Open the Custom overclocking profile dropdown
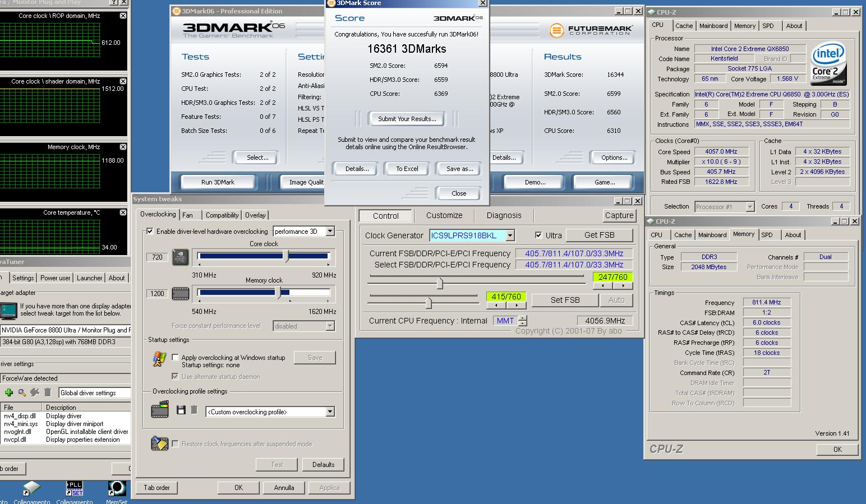Screen dimensions: 866x504 tap(330, 411)
